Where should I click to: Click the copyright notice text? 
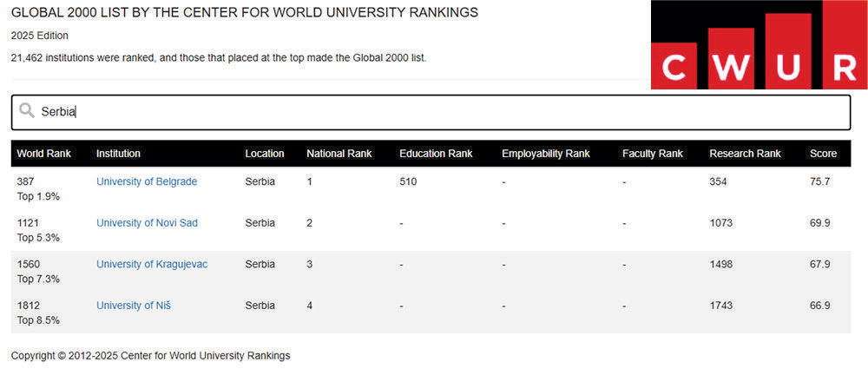pyautogui.click(x=150, y=356)
